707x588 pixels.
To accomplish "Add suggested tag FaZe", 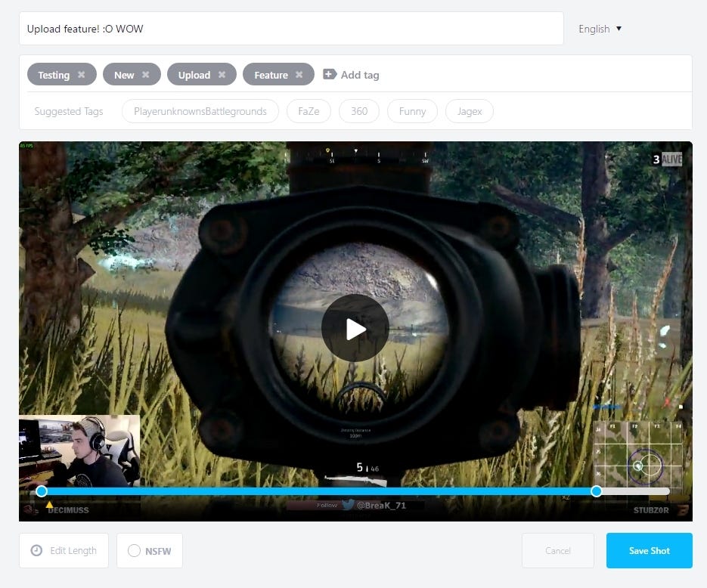I will tap(309, 111).
